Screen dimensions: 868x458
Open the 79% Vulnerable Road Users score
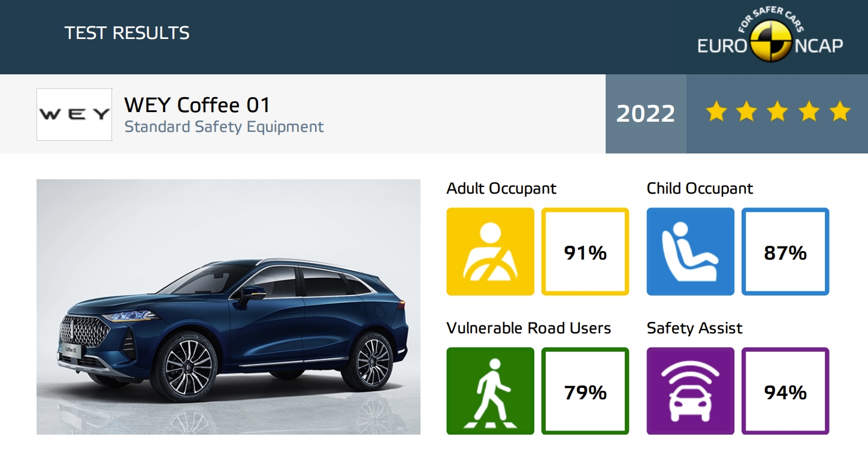585,391
